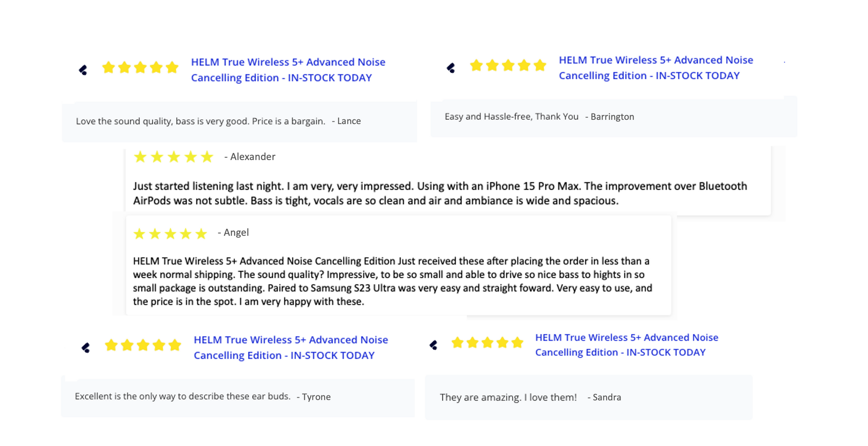The width and height of the screenshot is (868, 446).
Task: Click Alexander's iPhone 15 Pro Max review text
Action: [x=440, y=194]
